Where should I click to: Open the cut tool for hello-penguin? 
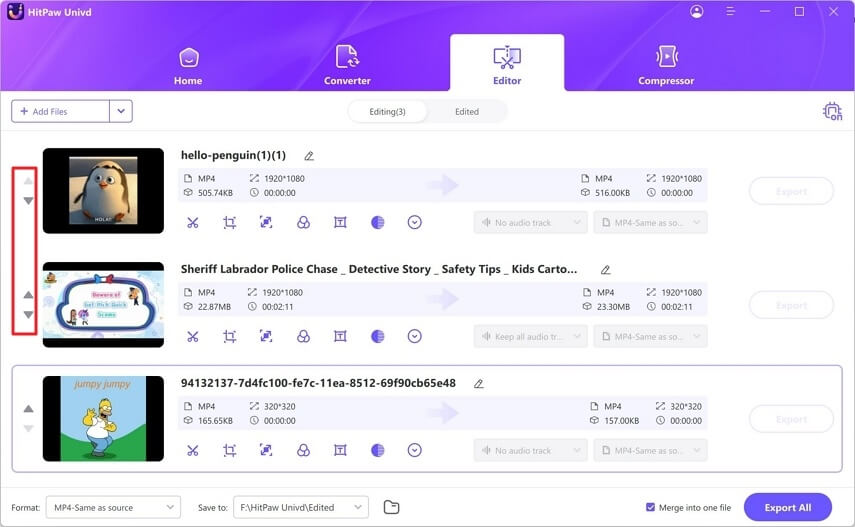[192, 223]
